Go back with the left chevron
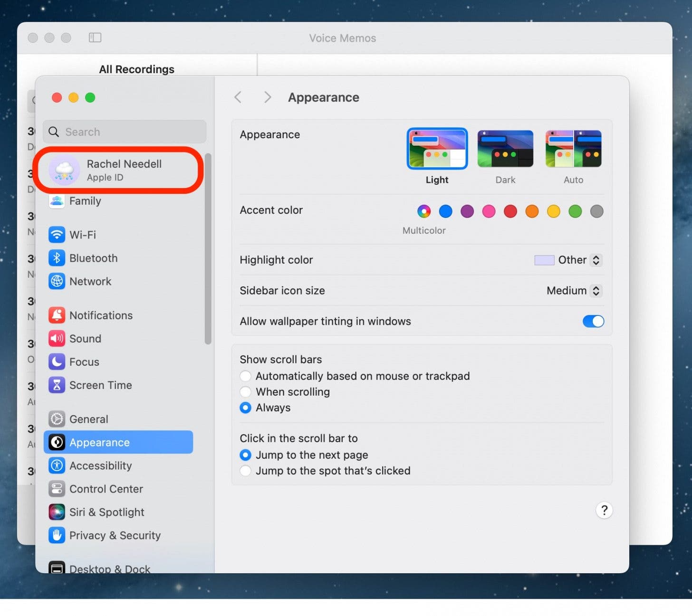The image size is (692, 616). (238, 97)
